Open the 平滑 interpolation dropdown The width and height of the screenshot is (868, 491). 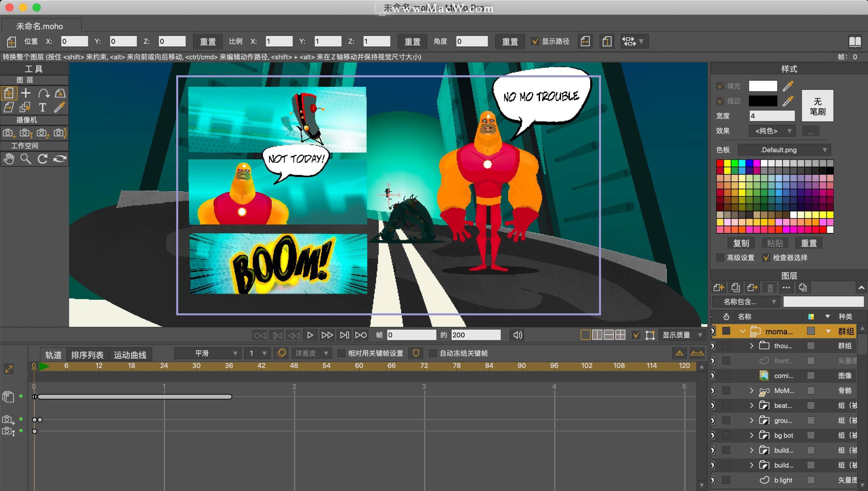tap(208, 353)
